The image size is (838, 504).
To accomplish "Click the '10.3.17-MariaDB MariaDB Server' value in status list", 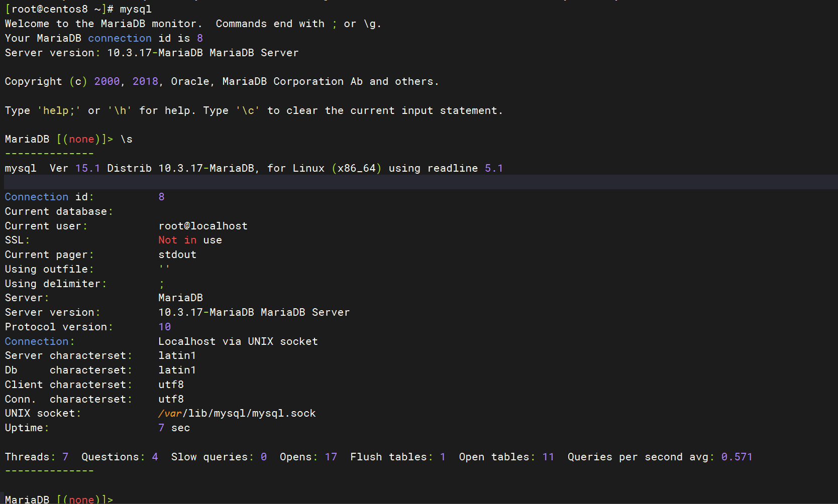I will point(254,312).
